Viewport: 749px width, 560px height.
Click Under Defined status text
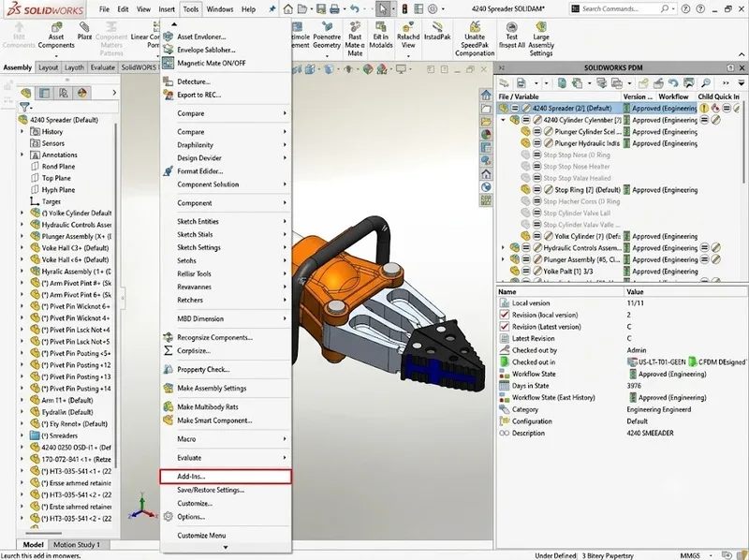(555, 555)
